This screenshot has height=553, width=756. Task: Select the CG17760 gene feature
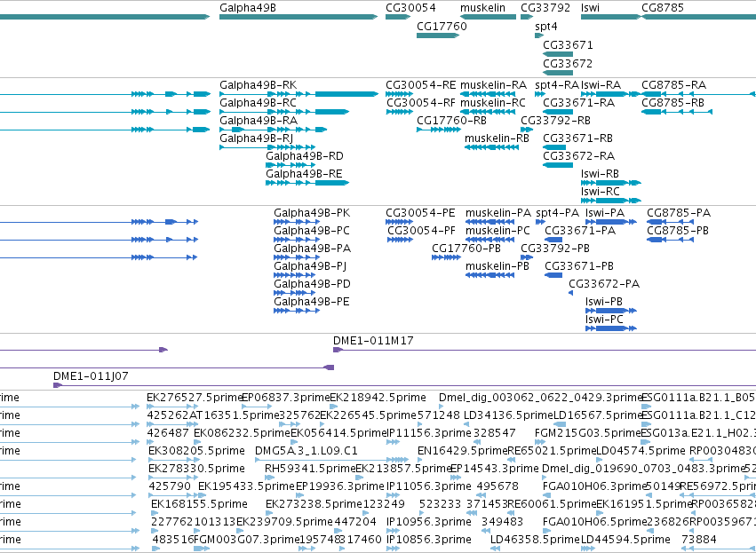pos(438,36)
